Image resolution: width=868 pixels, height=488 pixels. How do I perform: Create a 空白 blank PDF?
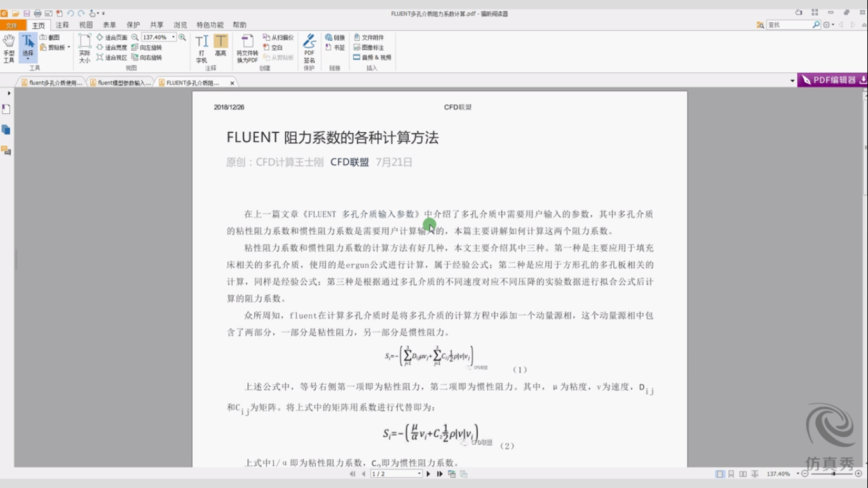pos(273,48)
